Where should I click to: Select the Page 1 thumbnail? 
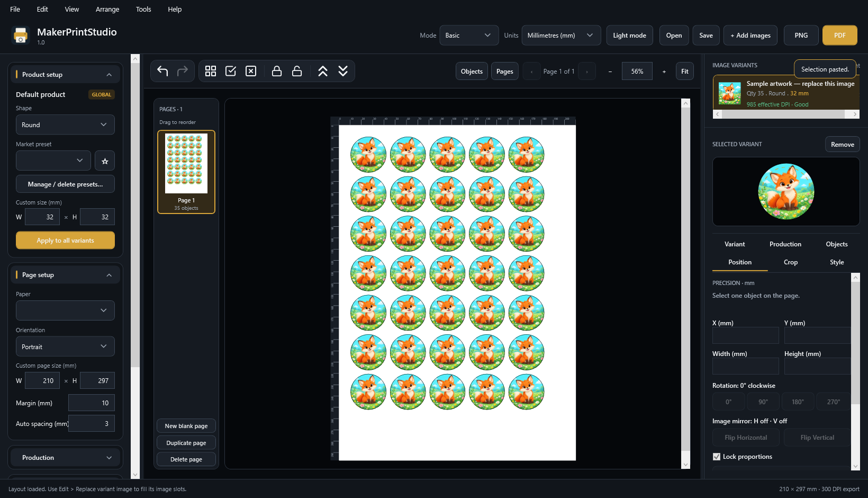(x=186, y=172)
